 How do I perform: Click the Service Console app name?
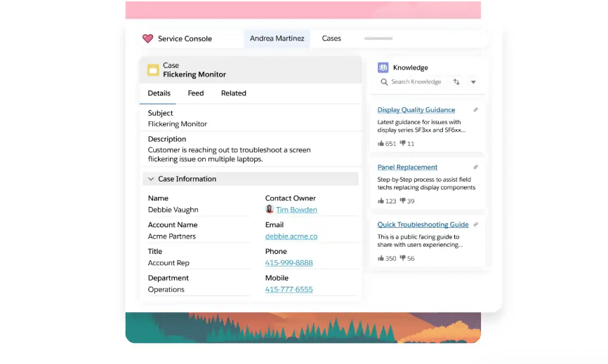(x=185, y=39)
